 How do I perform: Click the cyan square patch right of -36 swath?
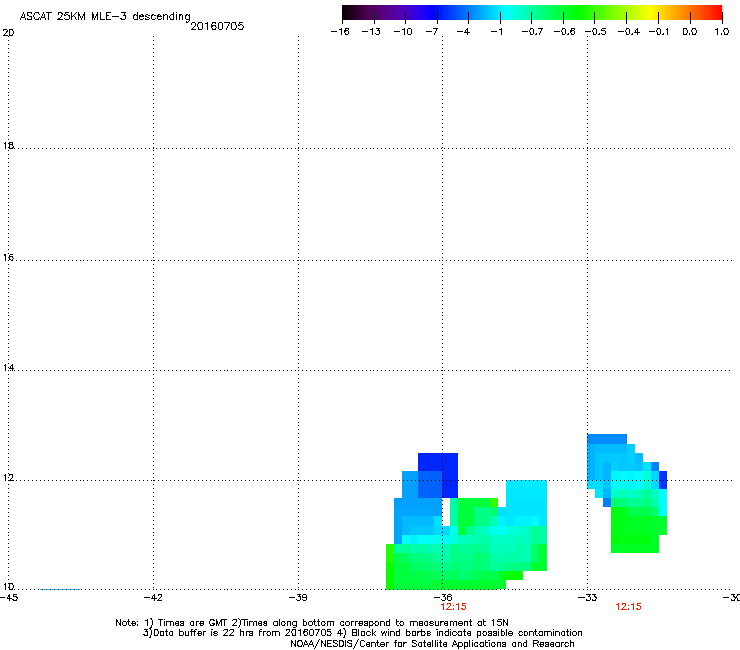[526, 498]
